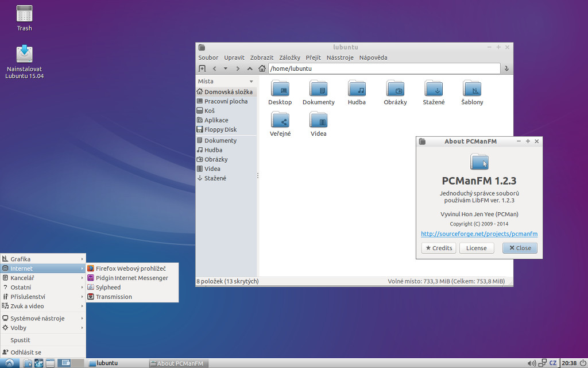Select Domovská složka in the sidebar
This screenshot has height=368, width=588.
pyautogui.click(x=226, y=91)
